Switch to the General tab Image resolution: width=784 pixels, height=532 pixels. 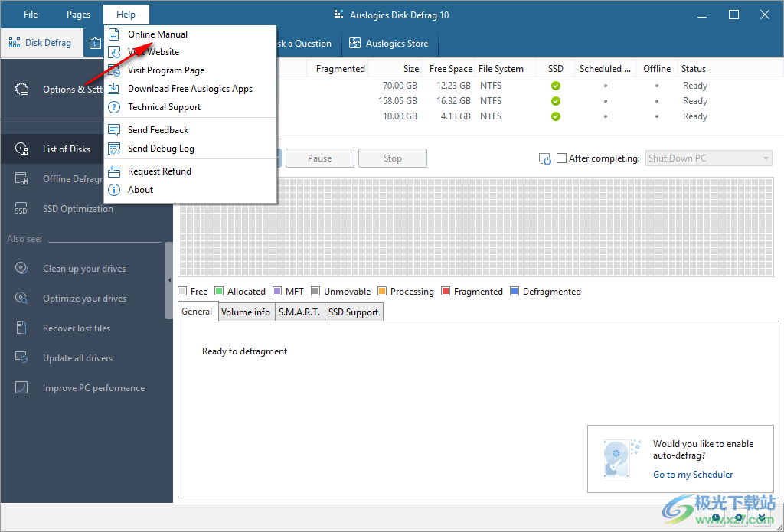pos(197,312)
